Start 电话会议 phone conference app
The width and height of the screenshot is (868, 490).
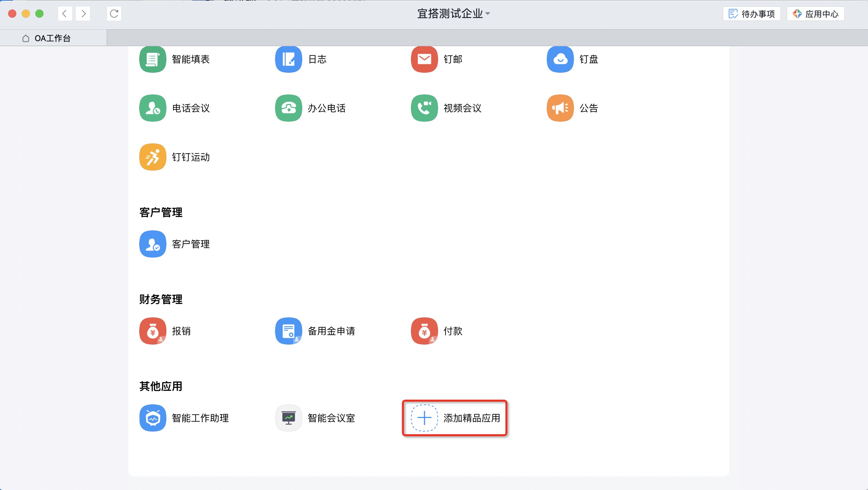pos(152,108)
